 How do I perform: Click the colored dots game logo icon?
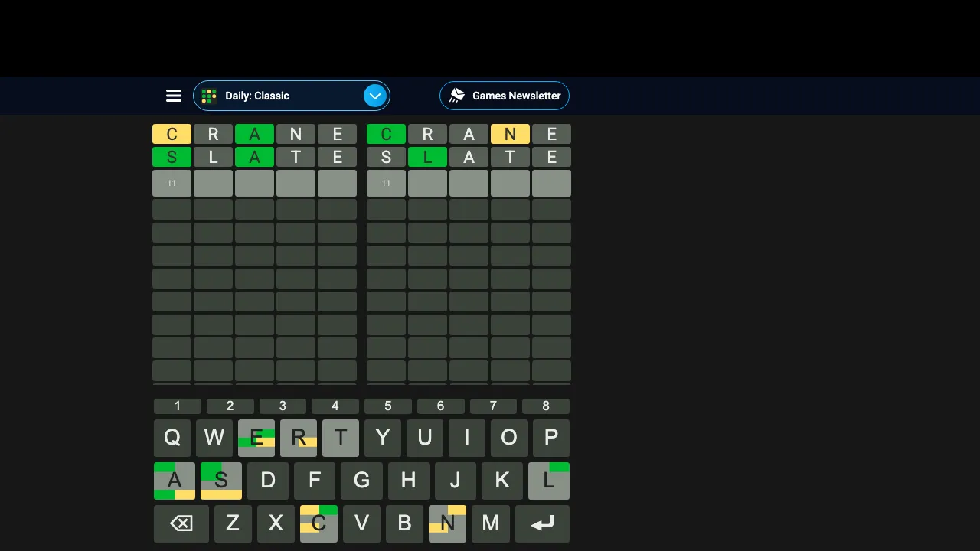(x=209, y=96)
